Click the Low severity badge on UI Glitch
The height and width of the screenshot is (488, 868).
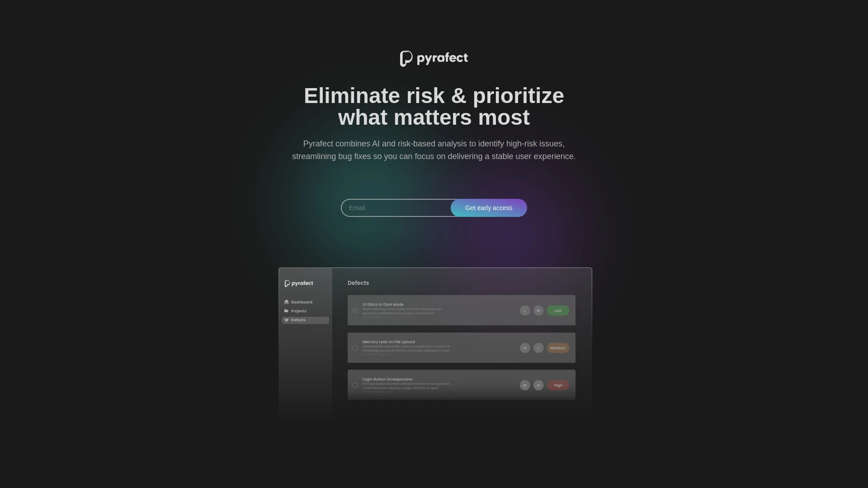point(558,310)
